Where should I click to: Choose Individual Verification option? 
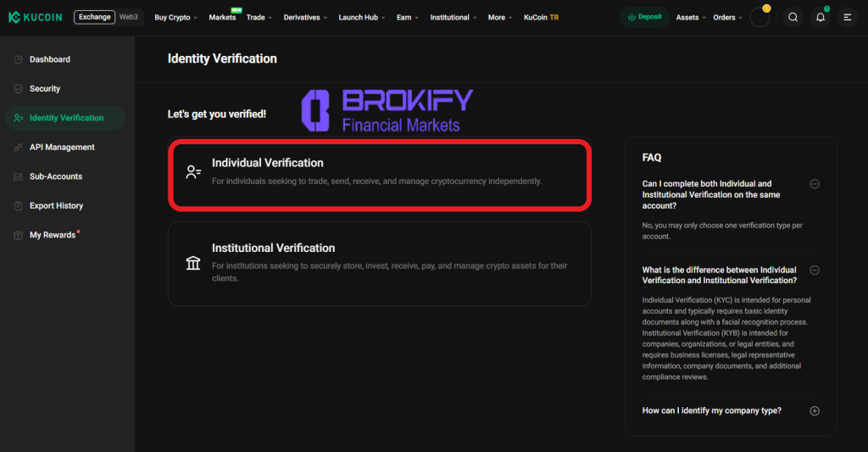379,172
